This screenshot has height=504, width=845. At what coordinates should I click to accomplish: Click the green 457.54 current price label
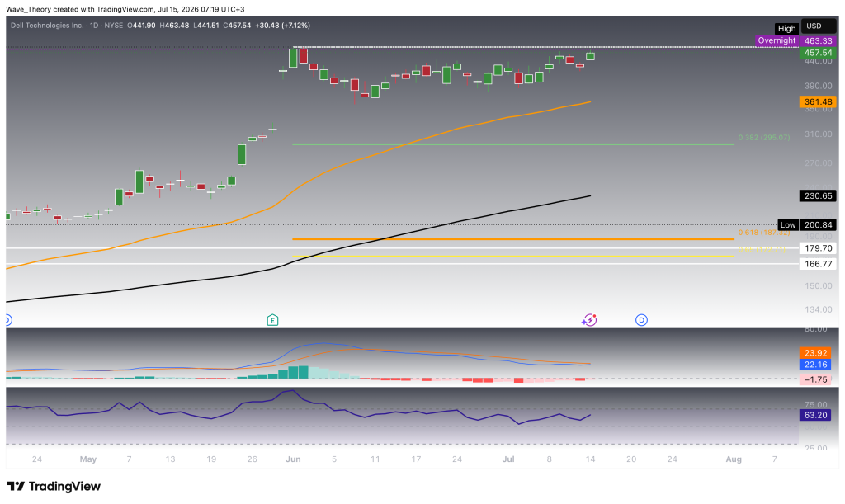tap(818, 53)
